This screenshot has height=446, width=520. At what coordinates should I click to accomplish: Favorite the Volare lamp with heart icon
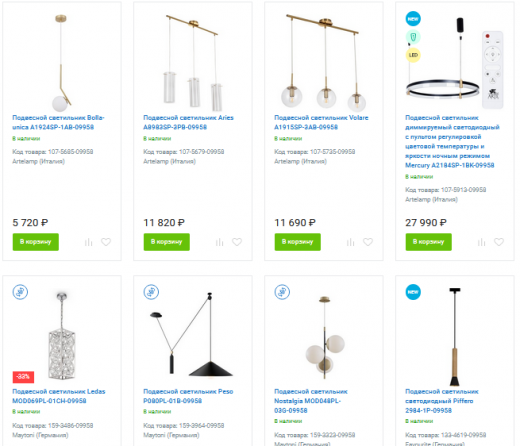(x=368, y=242)
